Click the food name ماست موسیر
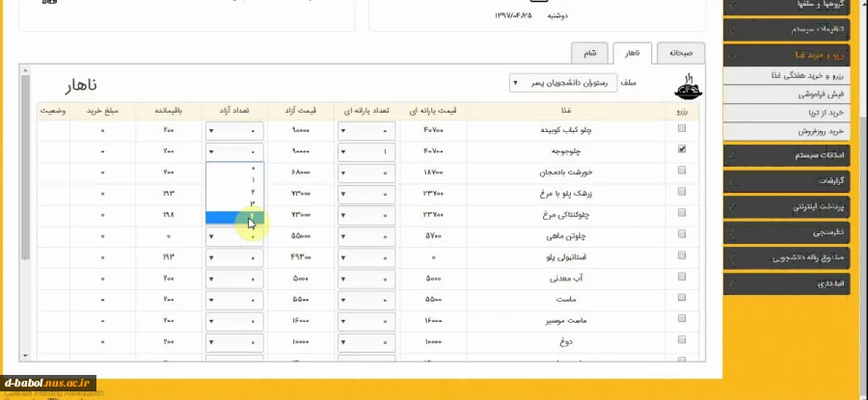The image size is (868, 400). tap(566, 320)
